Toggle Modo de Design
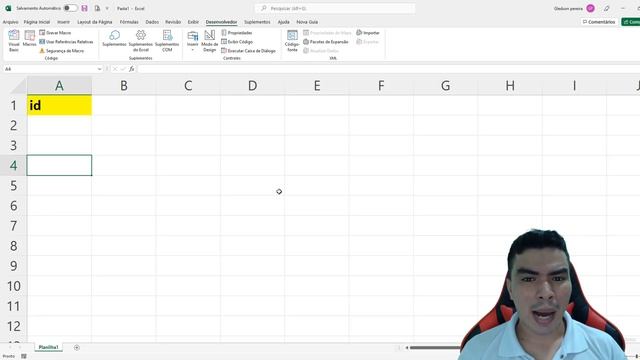The width and height of the screenshot is (640, 360). pyautogui.click(x=209, y=41)
